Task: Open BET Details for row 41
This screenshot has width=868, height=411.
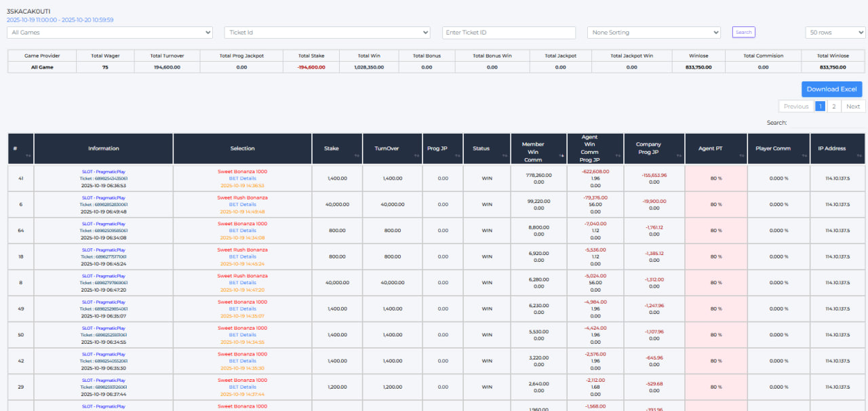Action: 243,178
